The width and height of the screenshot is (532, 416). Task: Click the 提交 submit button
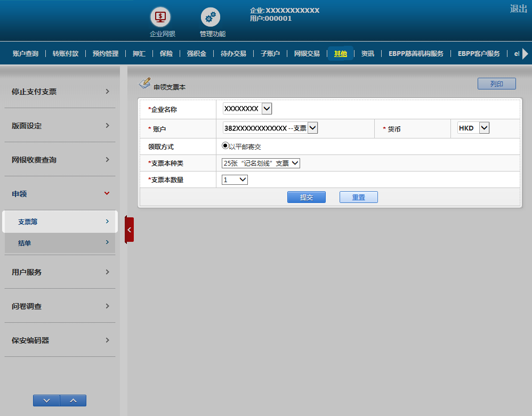point(306,197)
